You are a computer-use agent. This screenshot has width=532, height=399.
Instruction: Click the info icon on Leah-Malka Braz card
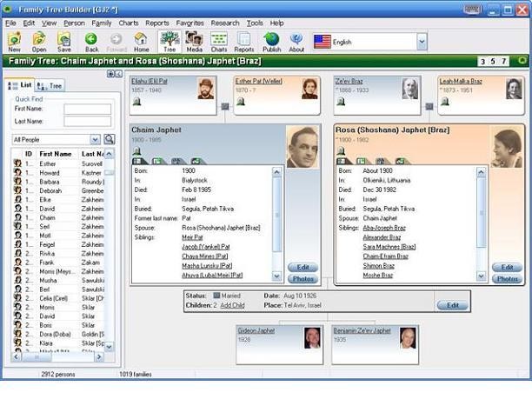445,101
